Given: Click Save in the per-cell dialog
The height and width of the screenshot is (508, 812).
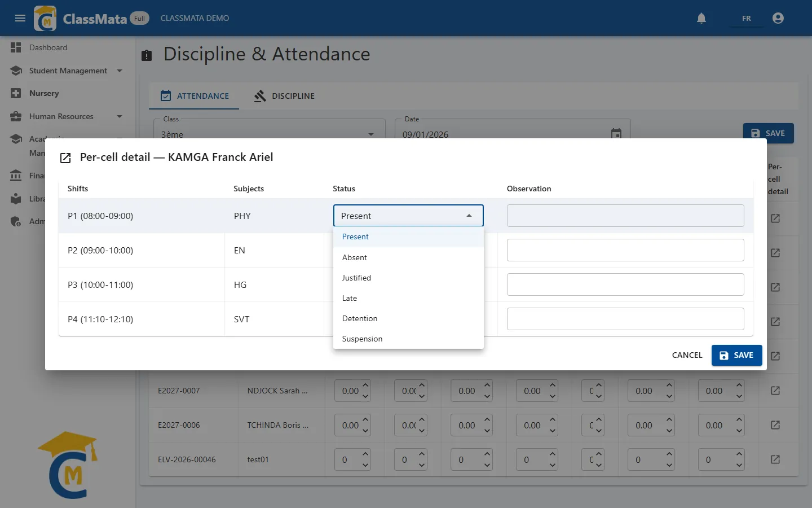Looking at the screenshot, I should click(x=736, y=355).
